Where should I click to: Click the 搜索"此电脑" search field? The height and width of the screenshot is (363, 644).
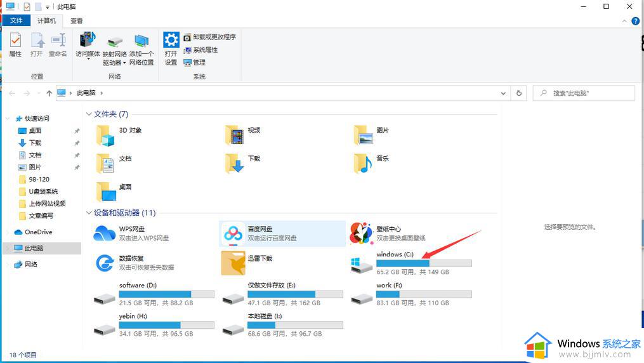584,93
